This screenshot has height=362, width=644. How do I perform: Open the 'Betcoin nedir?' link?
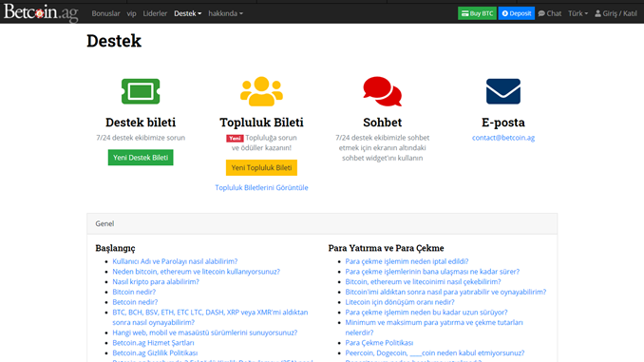pyautogui.click(x=135, y=302)
